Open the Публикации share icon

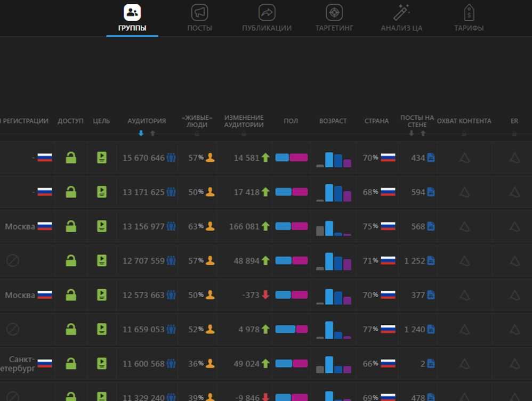(267, 13)
